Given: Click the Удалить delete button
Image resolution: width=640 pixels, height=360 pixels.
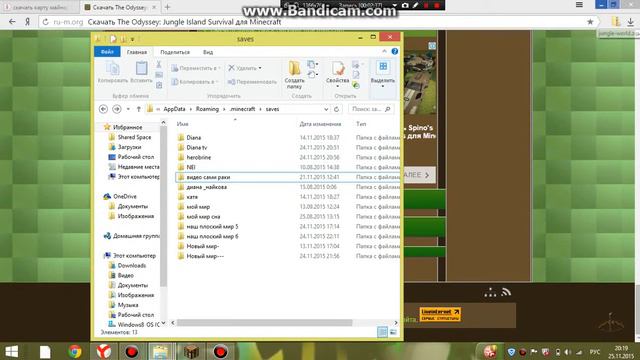Looking at the screenshot, I should tap(244, 68).
